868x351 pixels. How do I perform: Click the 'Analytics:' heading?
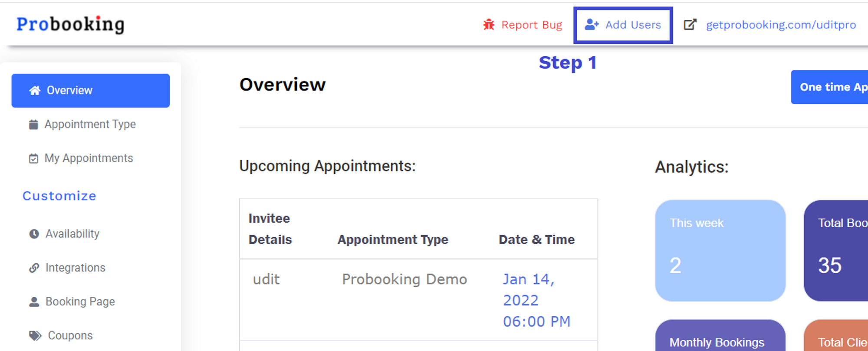(x=692, y=167)
